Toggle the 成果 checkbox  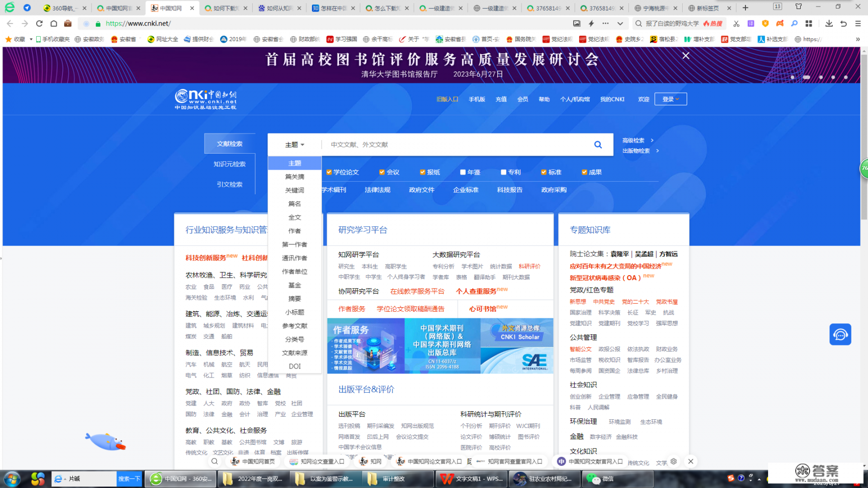coord(584,172)
